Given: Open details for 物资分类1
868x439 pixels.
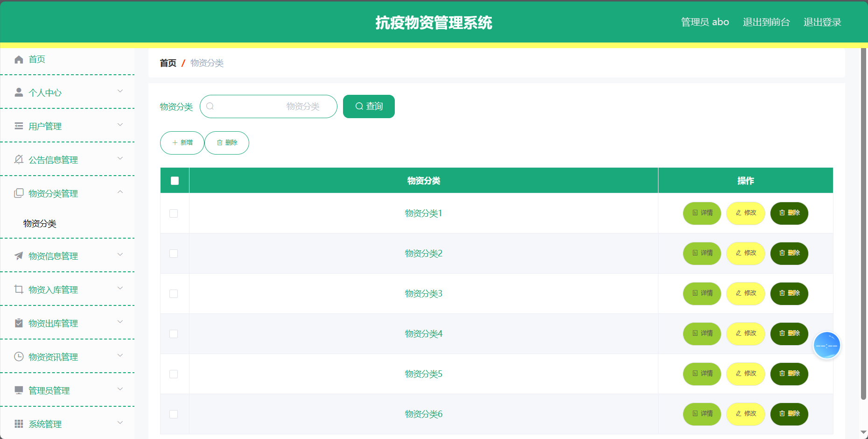Looking at the screenshot, I should [x=702, y=213].
